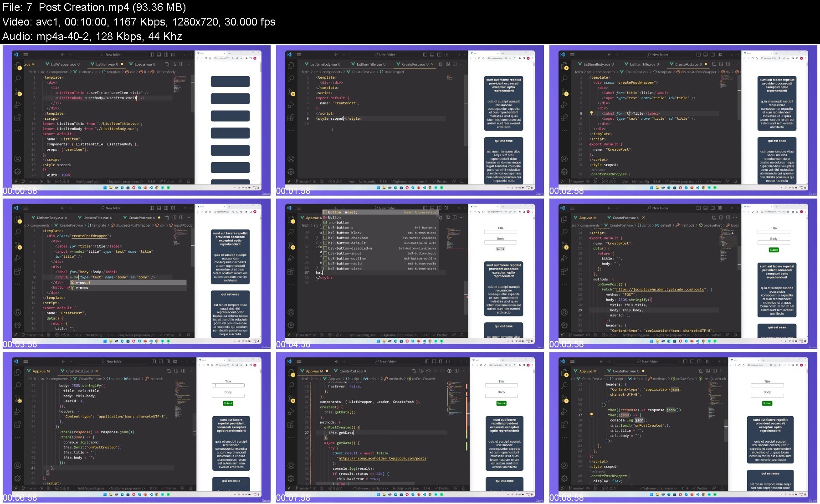The image size is (820, 504).
Task: Click notification bell in 00:00:58 status bar
Action: (188, 181)
